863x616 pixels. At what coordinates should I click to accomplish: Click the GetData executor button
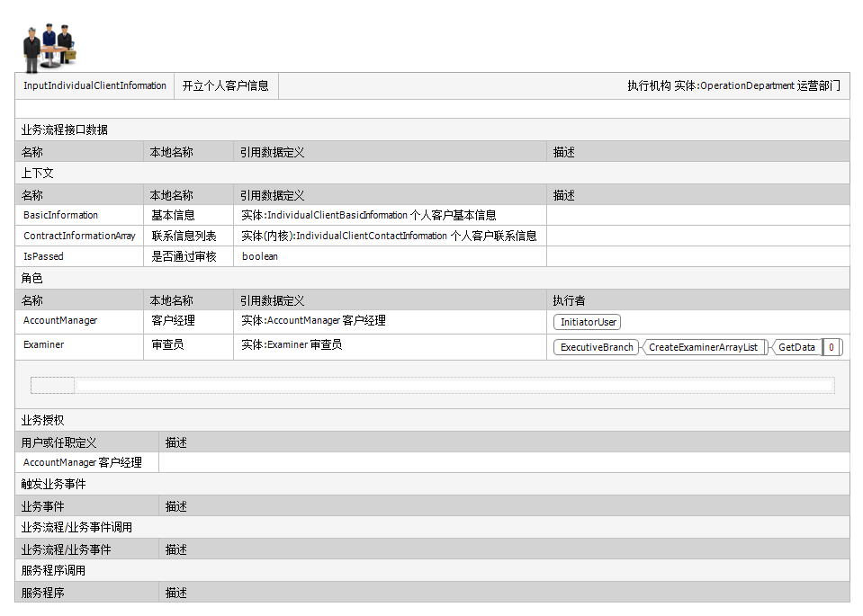[x=796, y=347]
